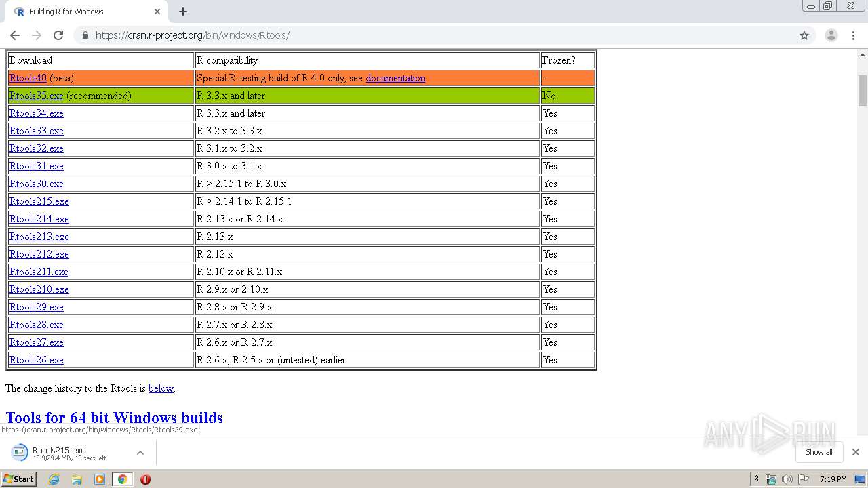This screenshot has width=868, height=488.
Task: Open Action Center flag icon
Action: [803, 479]
